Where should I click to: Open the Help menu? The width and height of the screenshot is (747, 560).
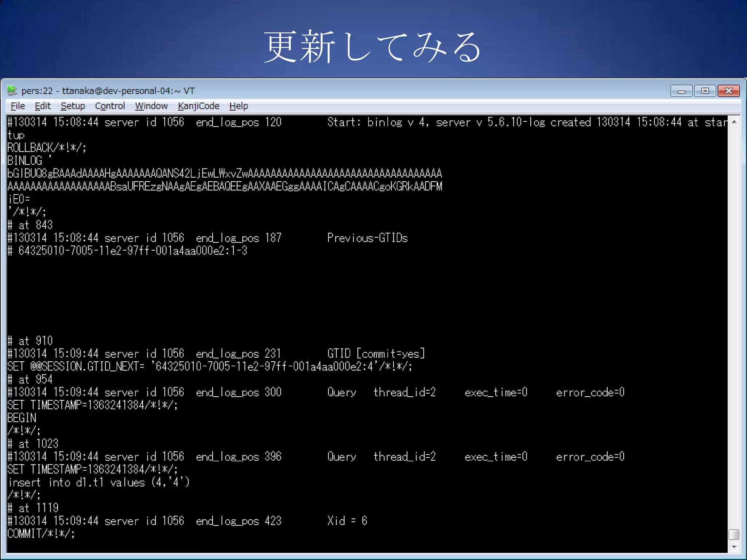point(239,106)
